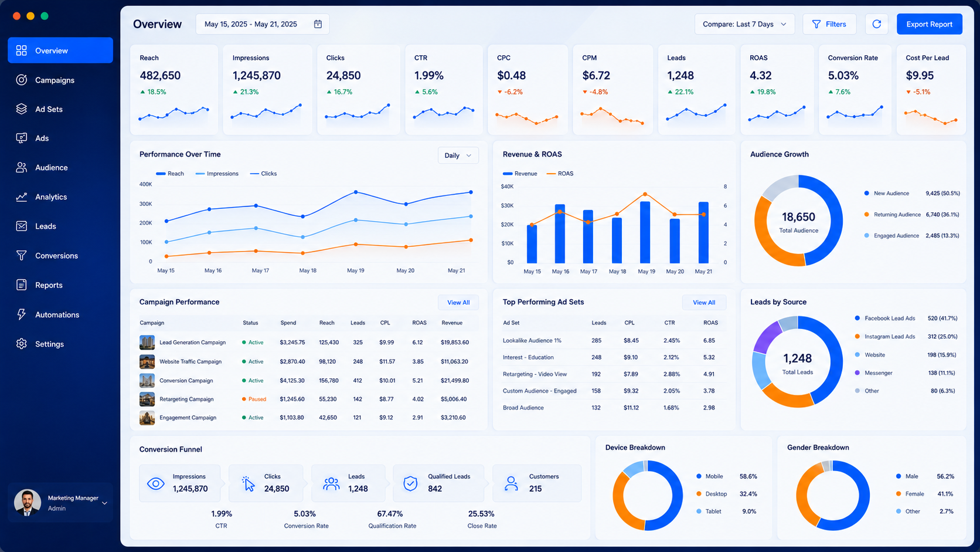This screenshot has height=552, width=980.
Task: Click View All in Top Performing Ad Sets
Action: click(x=704, y=303)
